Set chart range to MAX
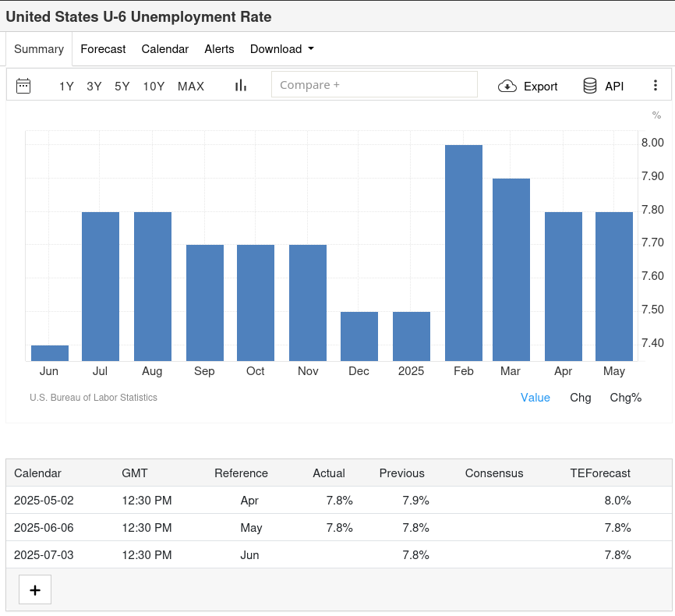 191,87
